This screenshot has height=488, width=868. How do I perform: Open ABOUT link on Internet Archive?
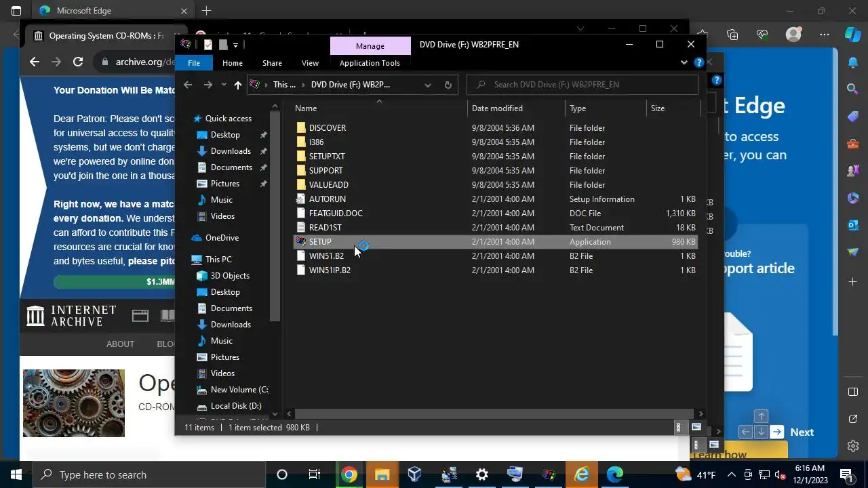(x=120, y=344)
